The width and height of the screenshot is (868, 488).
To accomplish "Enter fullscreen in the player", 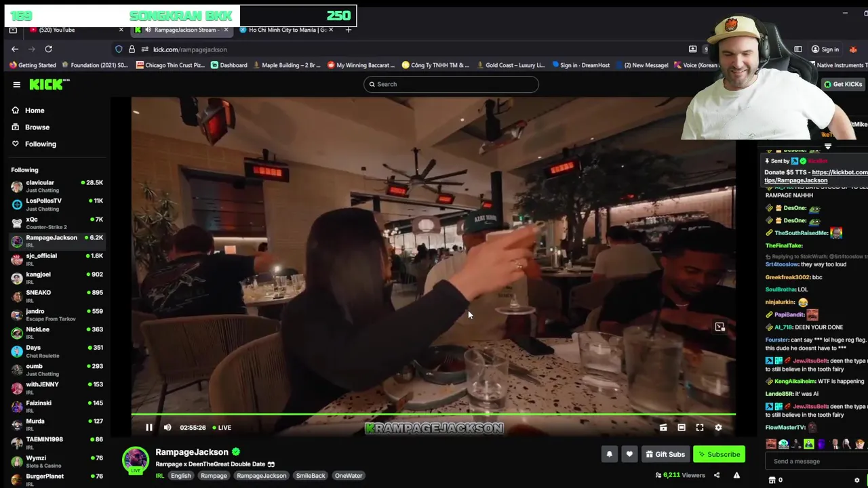I will pyautogui.click(x=700, y=428).
